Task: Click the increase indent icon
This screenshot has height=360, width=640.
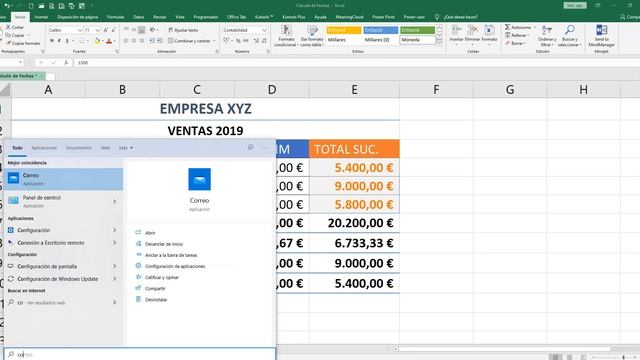Action: point(160,41)
